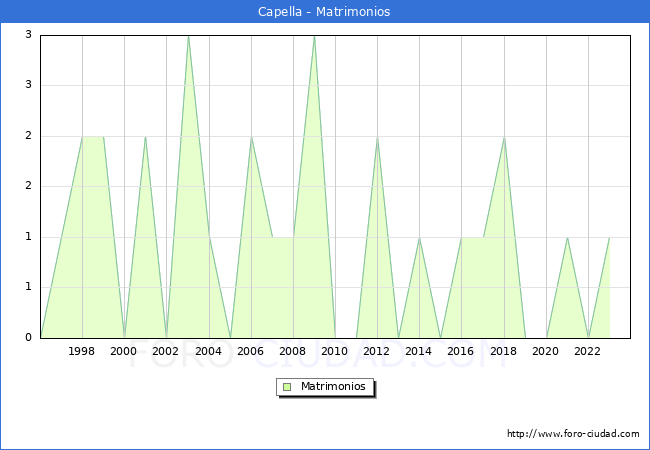Select the 2004 x-axis label

pyautogui.click(x=209, y=351)
